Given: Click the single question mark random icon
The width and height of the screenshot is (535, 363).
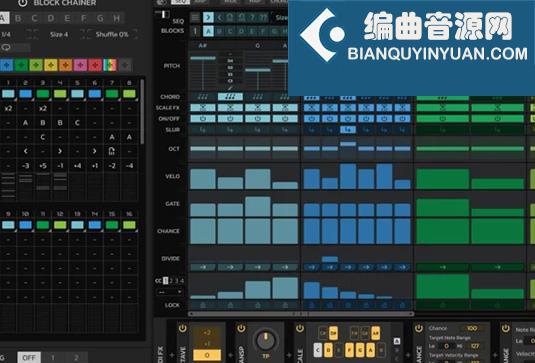Looking at the screenshot, I should pyautogui.click(x=253, y=17).
